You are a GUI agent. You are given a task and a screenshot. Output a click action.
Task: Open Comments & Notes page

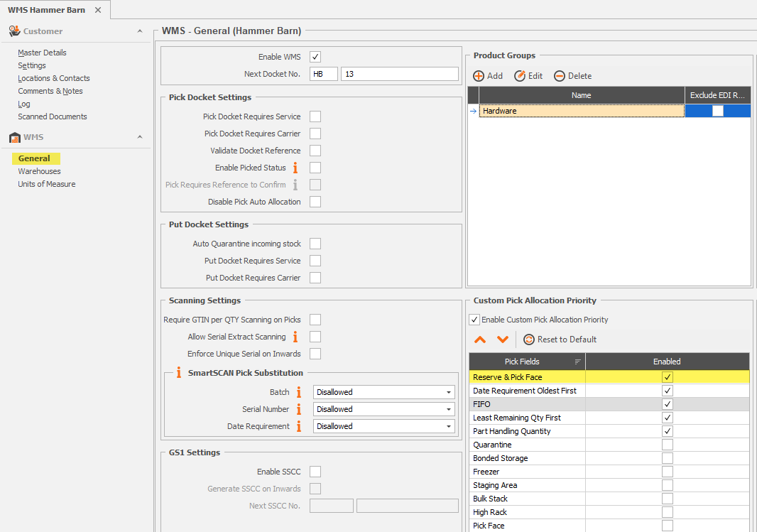click(x=50, y=91)
